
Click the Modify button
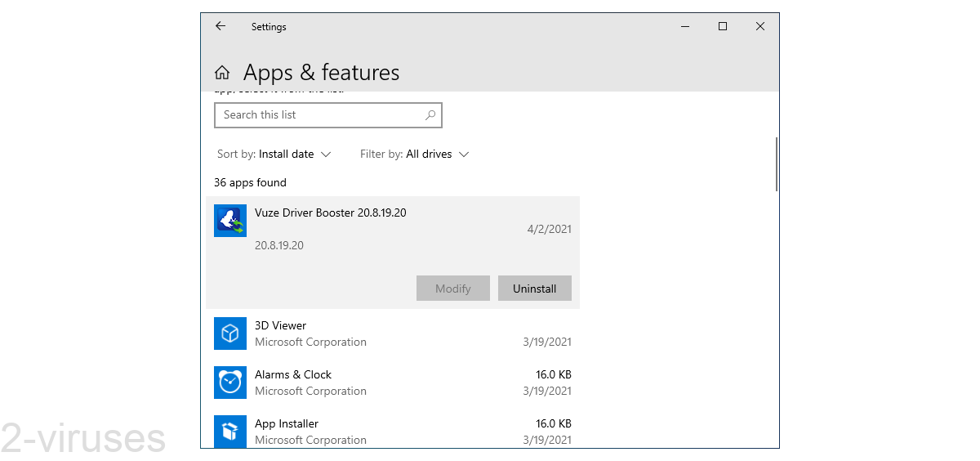(x=453, y=289)
